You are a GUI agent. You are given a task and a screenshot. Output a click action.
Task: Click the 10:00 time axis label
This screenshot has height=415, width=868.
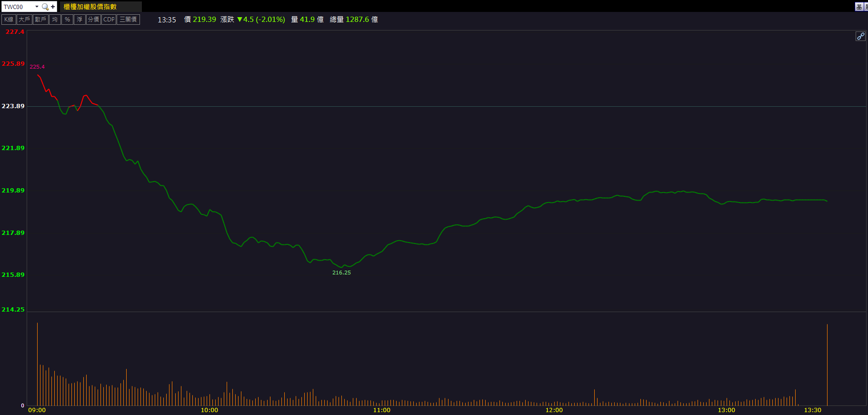pos(210,410)
